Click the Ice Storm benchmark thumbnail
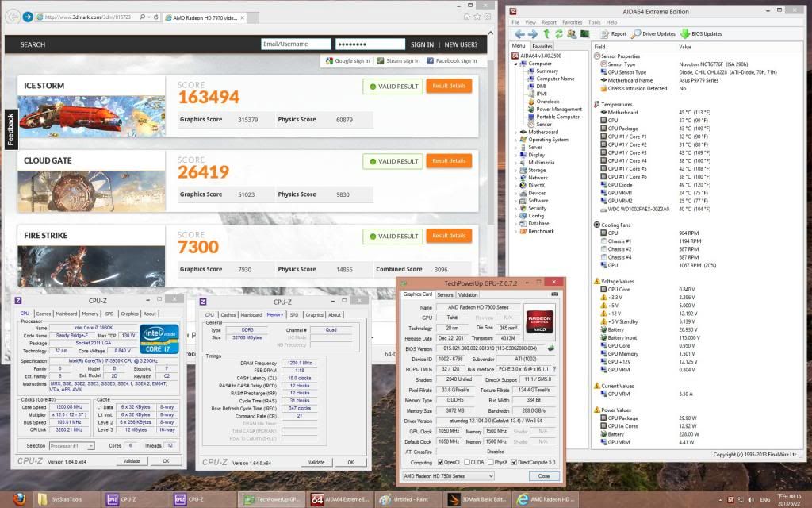 tap(92, 116)
